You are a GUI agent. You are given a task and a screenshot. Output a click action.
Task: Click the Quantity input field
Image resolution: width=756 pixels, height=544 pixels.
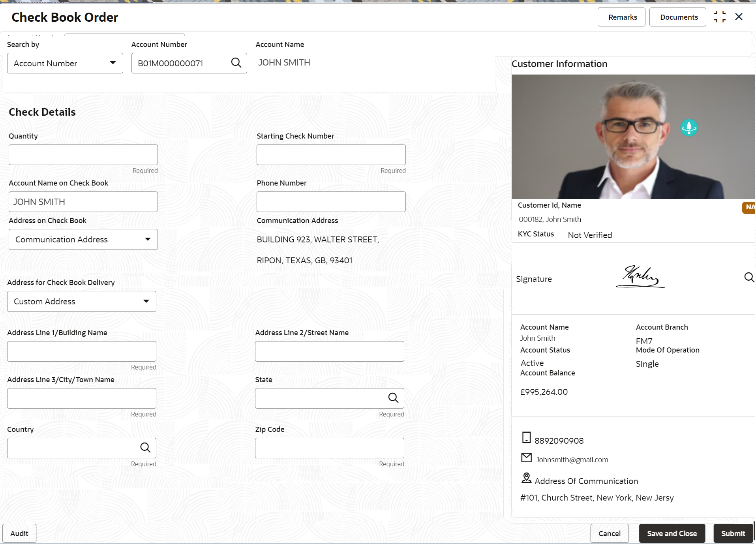[83, 155]
